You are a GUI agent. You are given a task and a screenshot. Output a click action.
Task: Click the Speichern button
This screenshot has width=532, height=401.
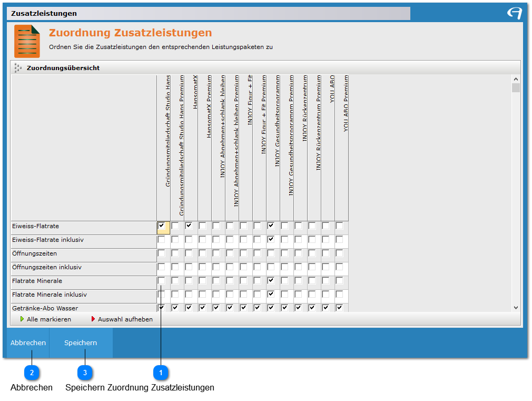click(81, 343)
